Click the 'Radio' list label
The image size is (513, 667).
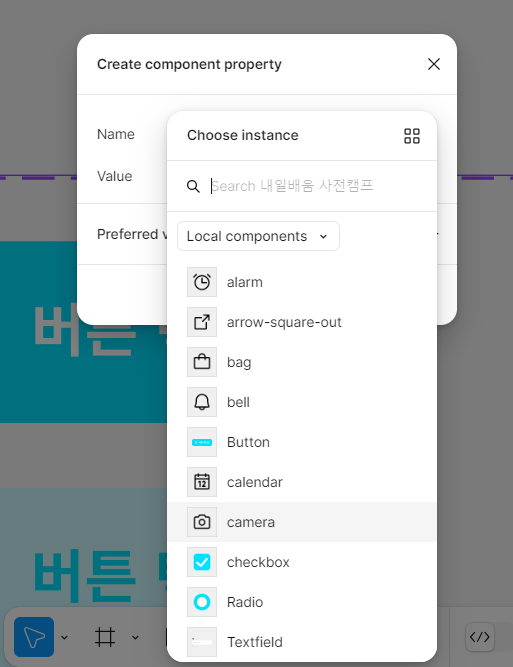coord(245,602)
